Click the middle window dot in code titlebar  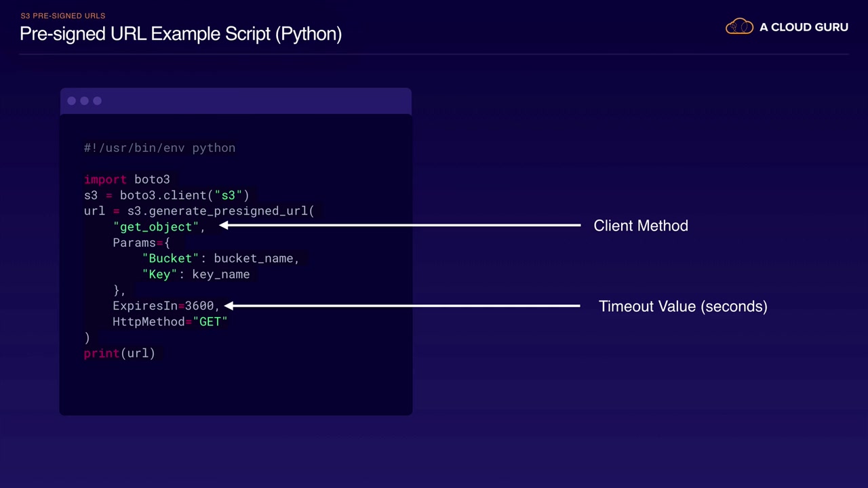click(x=84, y=101)
